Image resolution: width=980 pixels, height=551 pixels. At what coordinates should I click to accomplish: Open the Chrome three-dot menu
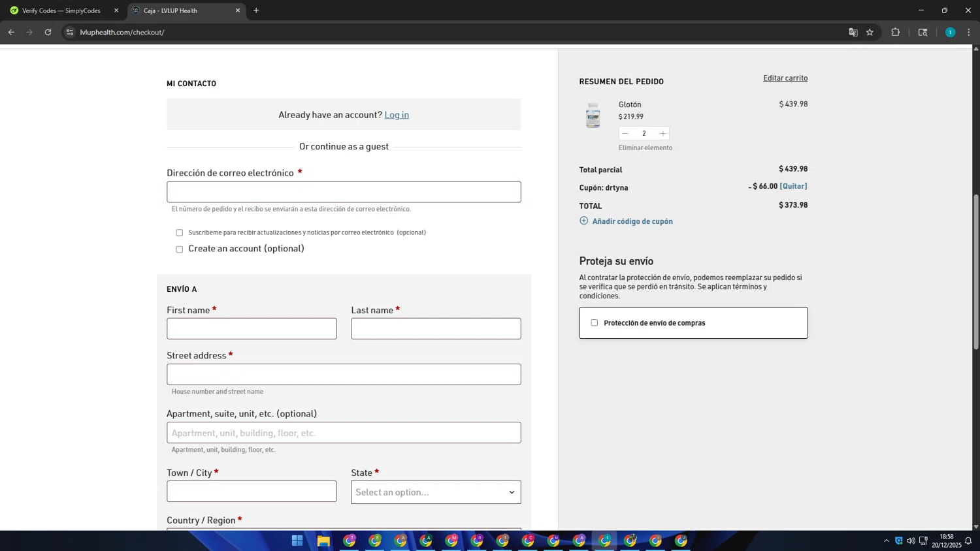coord(968,32)
